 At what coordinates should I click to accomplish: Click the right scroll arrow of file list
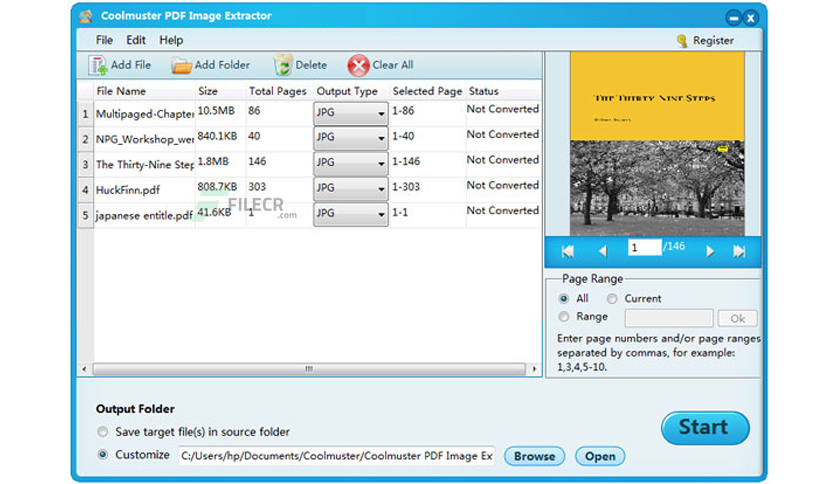point(534,369)
